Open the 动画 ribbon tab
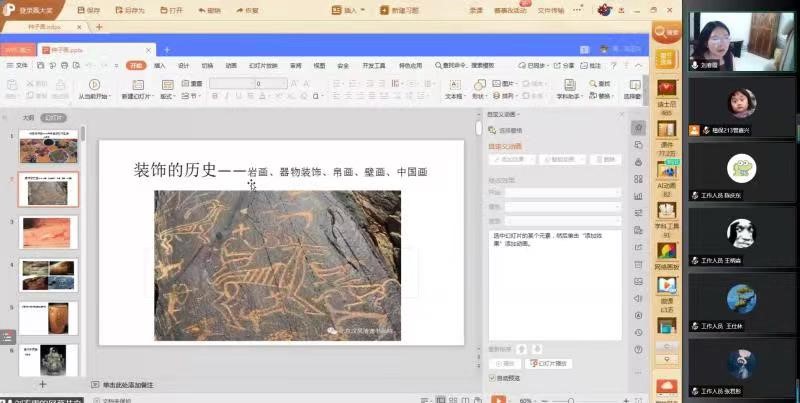 [x=231, y=65]
